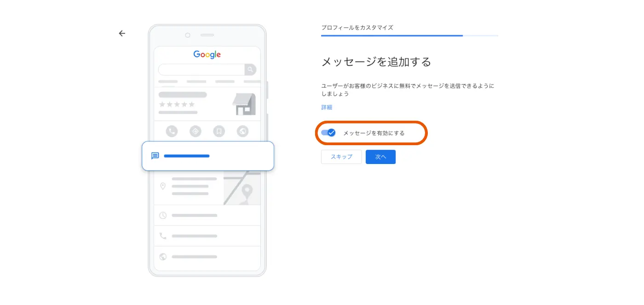Screen dimensions: 644x305
Task: Click the blue message chat icon
Action: coord(155,156)
